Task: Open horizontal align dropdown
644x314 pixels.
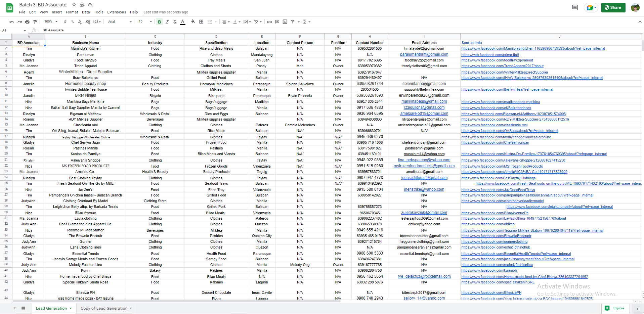Action: point(226,22)
